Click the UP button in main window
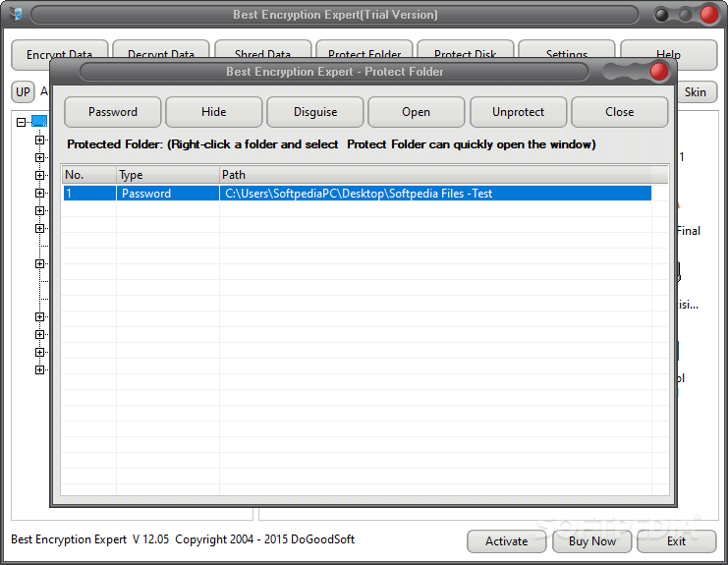Image resolution: width=728 pixels, height=565 pixels. [x=23, y=92]
